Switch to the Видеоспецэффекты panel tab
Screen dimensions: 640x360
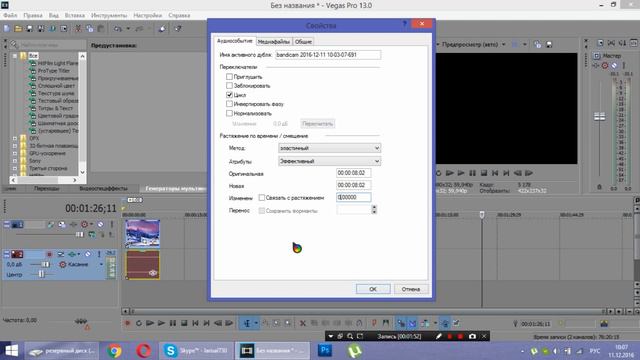tap(103, 189)
